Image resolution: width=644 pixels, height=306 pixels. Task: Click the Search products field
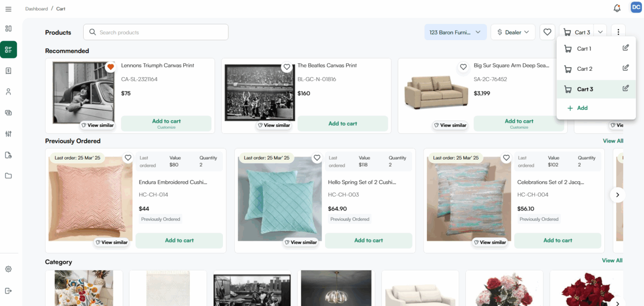point(156,32)
